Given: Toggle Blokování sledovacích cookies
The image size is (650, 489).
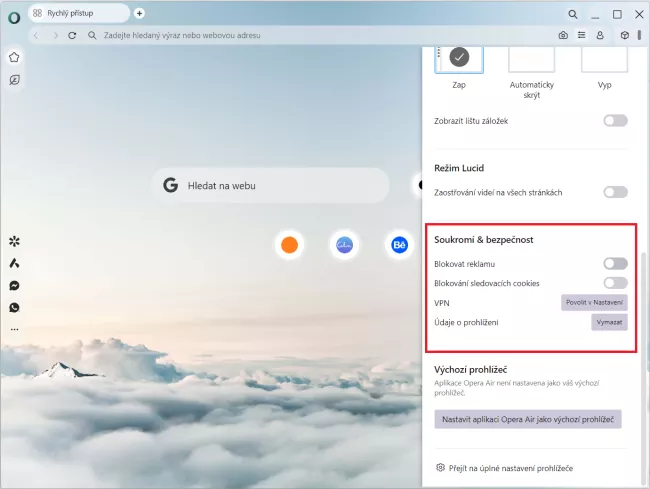Looking at the screenshot, I should tap(615, 283).
